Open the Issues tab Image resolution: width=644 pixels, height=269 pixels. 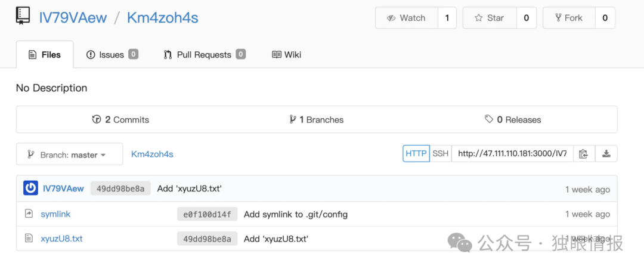pos(112,55)
